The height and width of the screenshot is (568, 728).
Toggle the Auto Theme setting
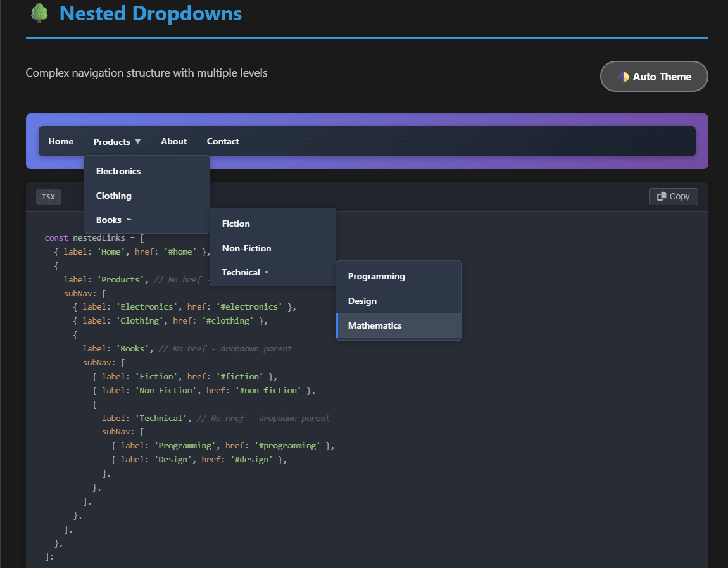[654, 76]
